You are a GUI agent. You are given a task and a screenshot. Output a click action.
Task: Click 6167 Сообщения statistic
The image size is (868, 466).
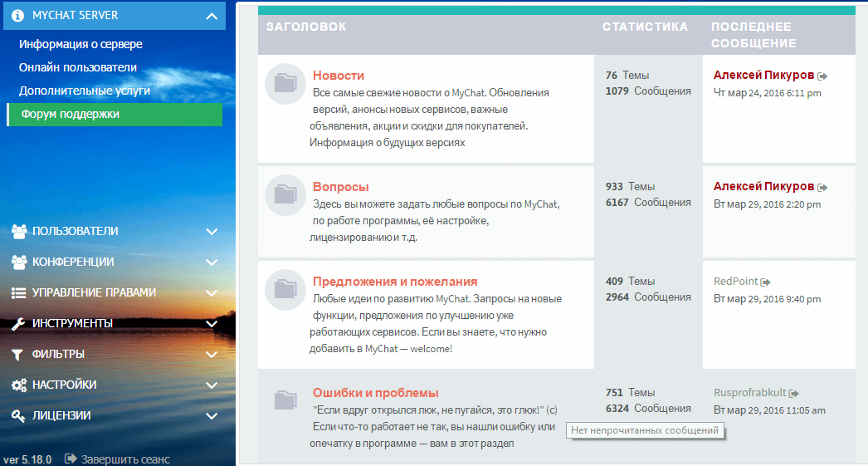tap(647, 202)
